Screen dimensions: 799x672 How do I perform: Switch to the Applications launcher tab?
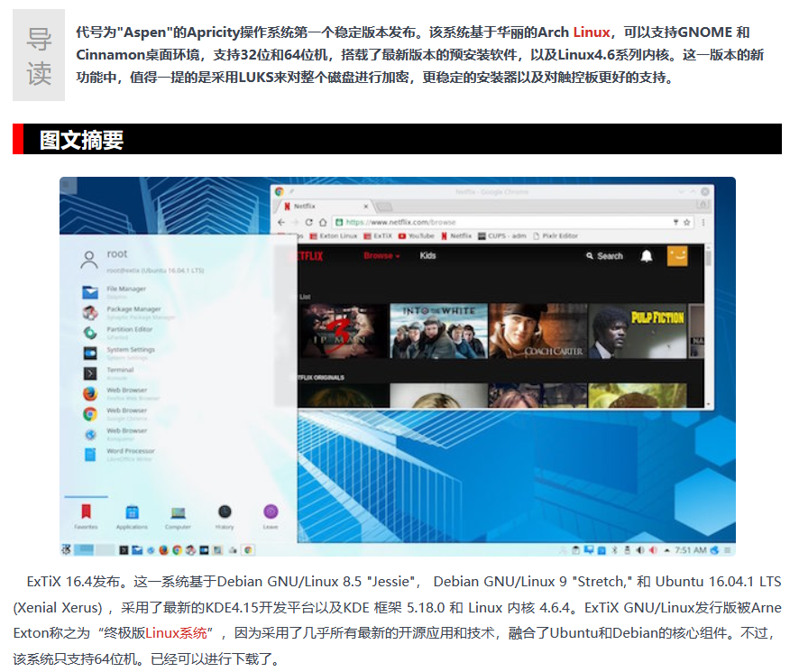[132, 516]
